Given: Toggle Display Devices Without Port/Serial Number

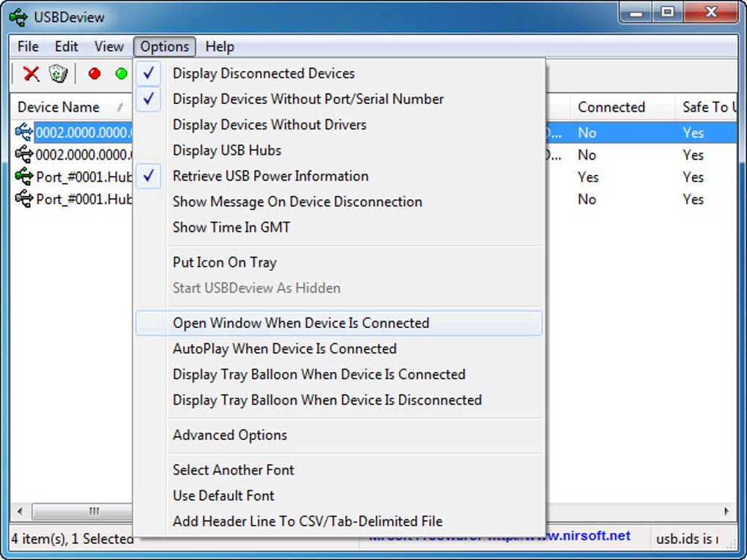Looking at the screenshot, I should coord(339,99).
